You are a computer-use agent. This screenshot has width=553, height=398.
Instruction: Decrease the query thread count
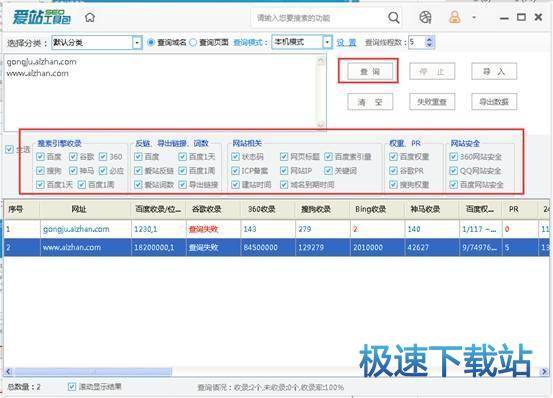(429, 45)
